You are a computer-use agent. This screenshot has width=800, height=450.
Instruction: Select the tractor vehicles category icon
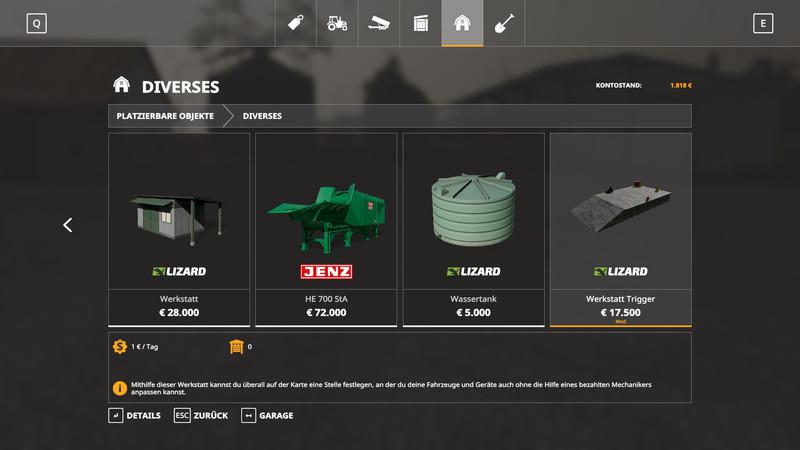point(337,23)
